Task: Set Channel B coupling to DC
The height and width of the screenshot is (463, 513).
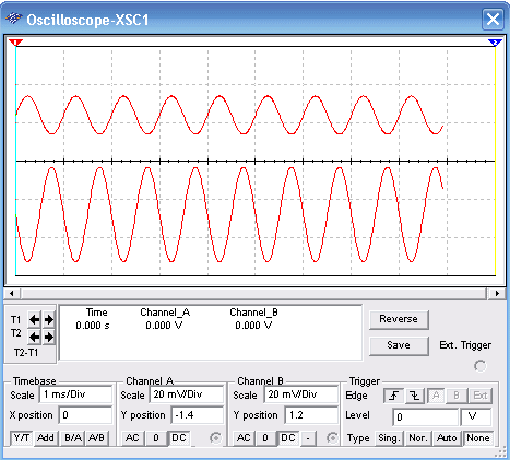Action: [288, 439]
